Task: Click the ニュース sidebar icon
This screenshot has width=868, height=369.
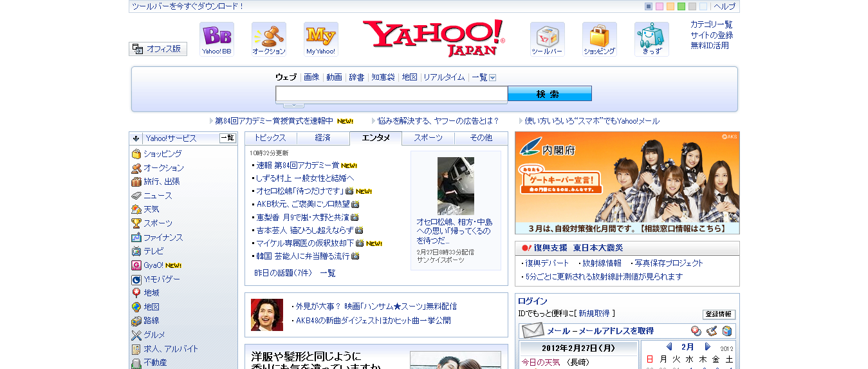Action: tap(136, 196)
